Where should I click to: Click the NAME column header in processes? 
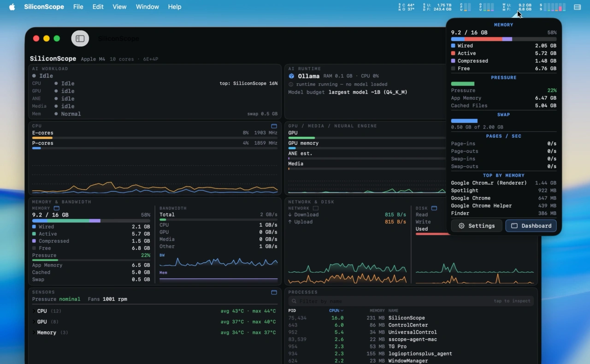(394, 311)
